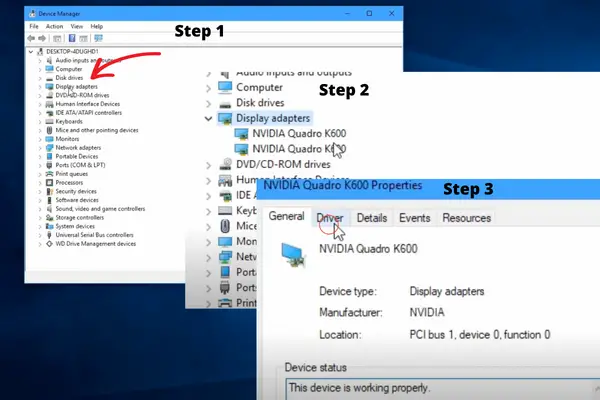Screen dimensions: 600x400
Task: Click the keyboard icon beside 'Keyb' in enlarged tree
Action: click(225, 211)
